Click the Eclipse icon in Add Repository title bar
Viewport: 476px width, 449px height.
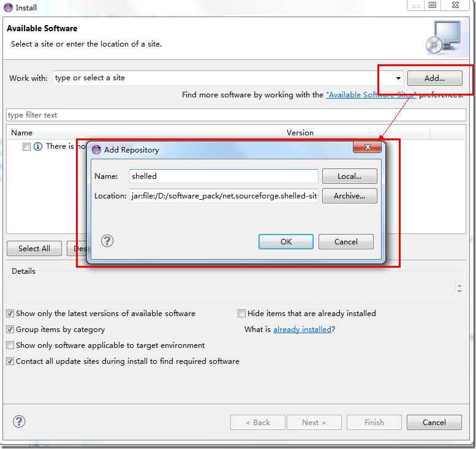pyautogui.click(x=96, y=149)
